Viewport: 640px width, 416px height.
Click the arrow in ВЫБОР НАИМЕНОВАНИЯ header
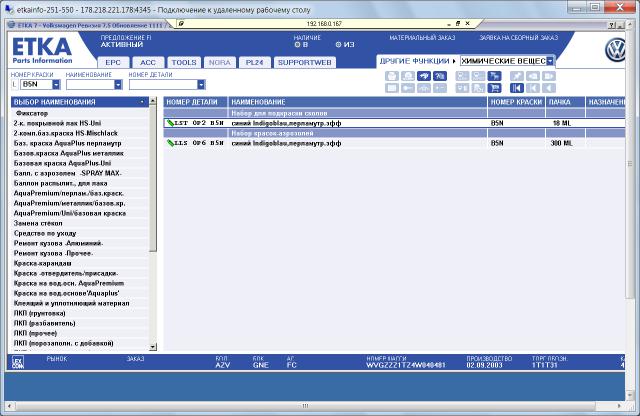(x=142, y=102)
